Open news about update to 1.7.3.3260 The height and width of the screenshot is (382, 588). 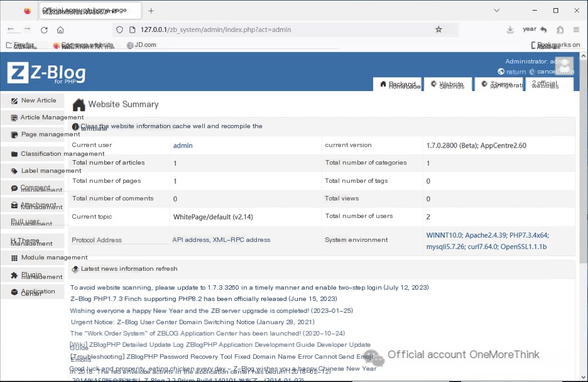pyautogui.click(x=249, y=288)
